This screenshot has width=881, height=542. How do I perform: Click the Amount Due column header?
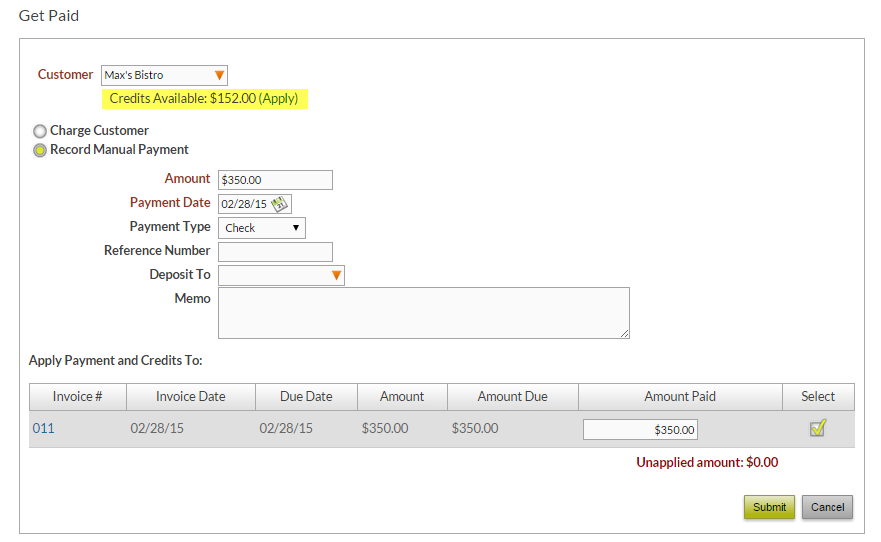[512, 397]
